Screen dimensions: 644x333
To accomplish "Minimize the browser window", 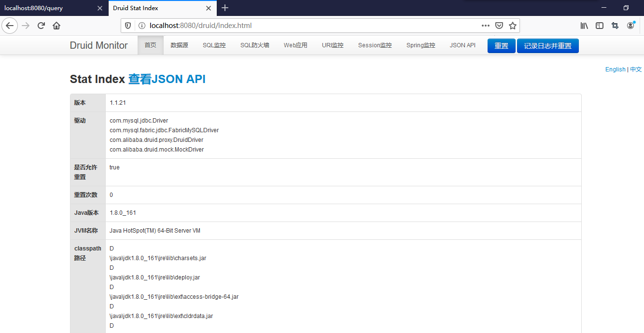I will point(604,8).
